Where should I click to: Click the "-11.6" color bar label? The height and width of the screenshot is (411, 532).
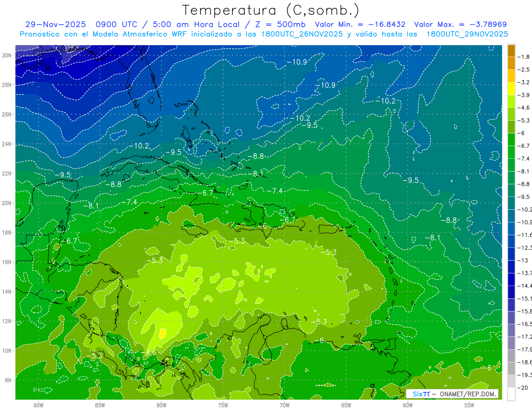click(x=525, y=235)
